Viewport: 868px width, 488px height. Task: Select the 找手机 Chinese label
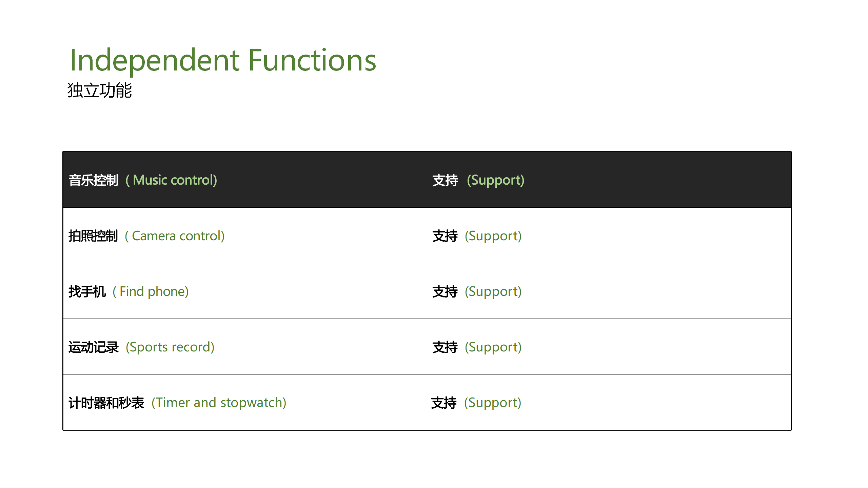click(x=87, y=291)
